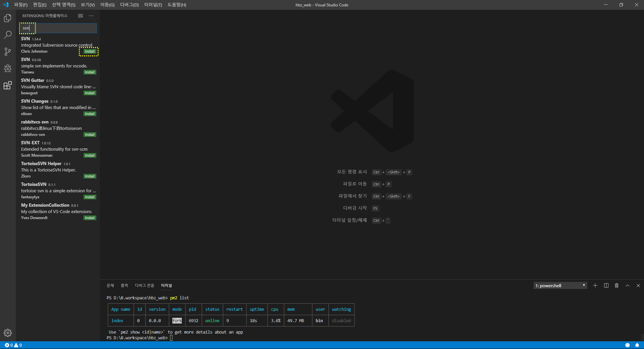
Task: Add a new terminal with plus icon
Action: (x=595, y=286)
